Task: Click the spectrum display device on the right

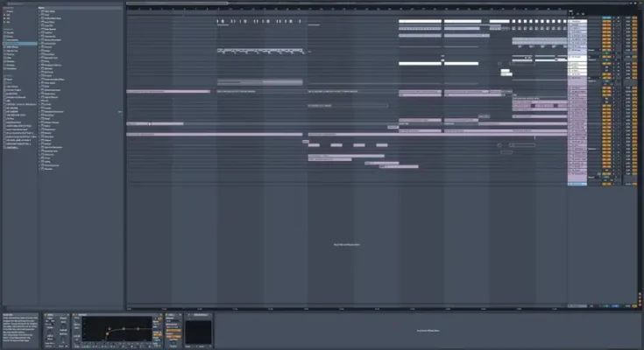Action: (x=199, y=331)
